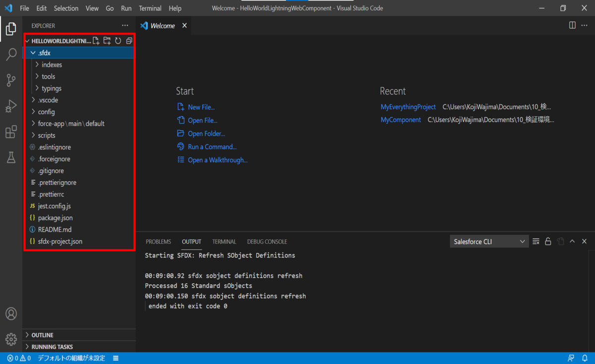Open the Help menu

[x=175, y=8]
